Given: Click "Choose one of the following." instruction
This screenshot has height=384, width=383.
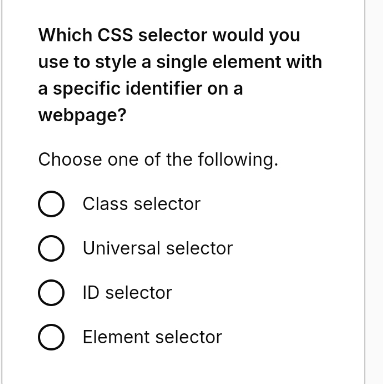Looking at the screenshot, I should [x=158, y=159].
